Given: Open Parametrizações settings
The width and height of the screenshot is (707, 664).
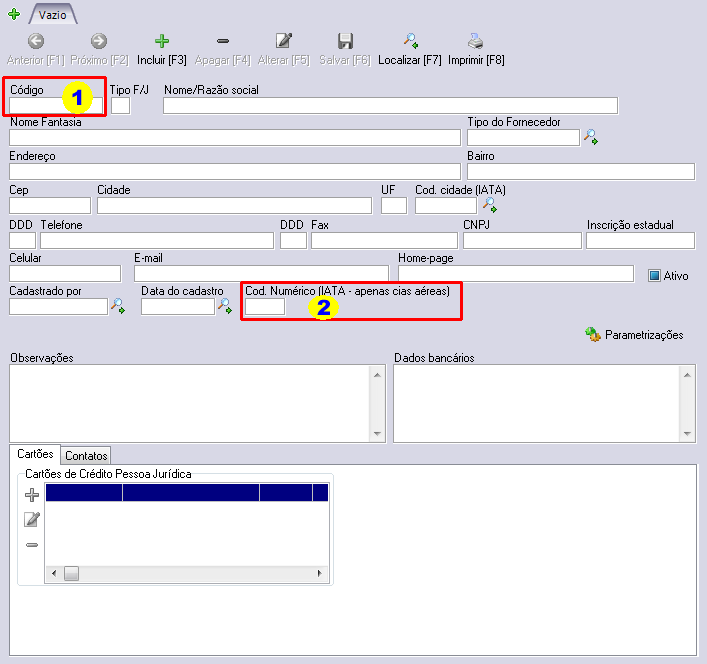Looking at the screenshot, I should (634, 334).
